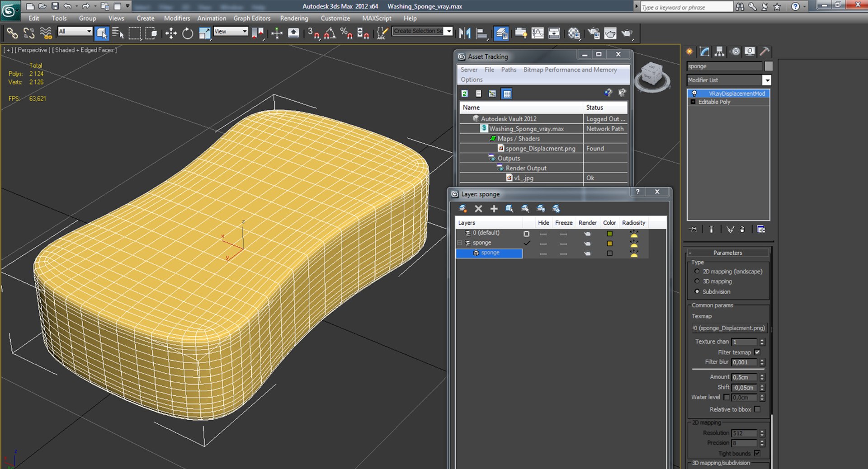Open the Utilities hammer panel tab
This screenshot has width=868, height=469.
coord(764,52)
